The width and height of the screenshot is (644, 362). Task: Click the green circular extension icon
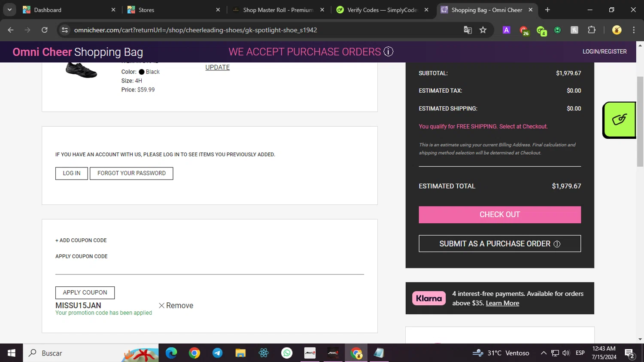click(x=557, y=30)
